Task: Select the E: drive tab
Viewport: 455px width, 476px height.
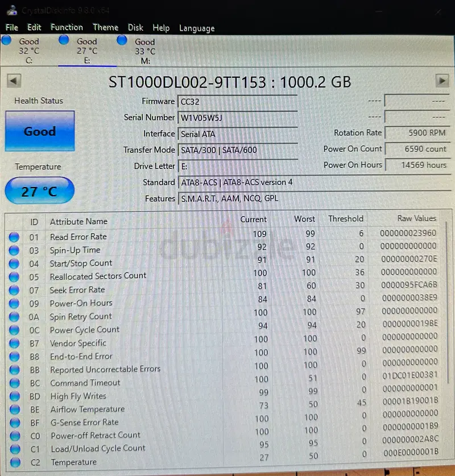Action: coord(87,51)
